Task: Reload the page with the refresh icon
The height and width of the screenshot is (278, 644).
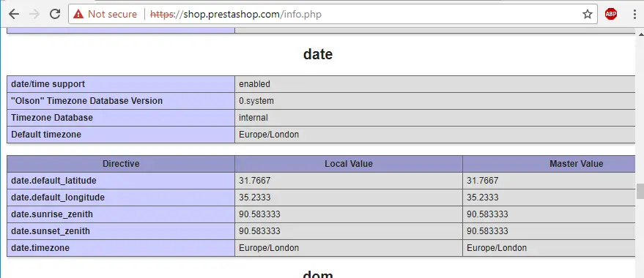Action: pyautogui.click(x=55, y=15)
